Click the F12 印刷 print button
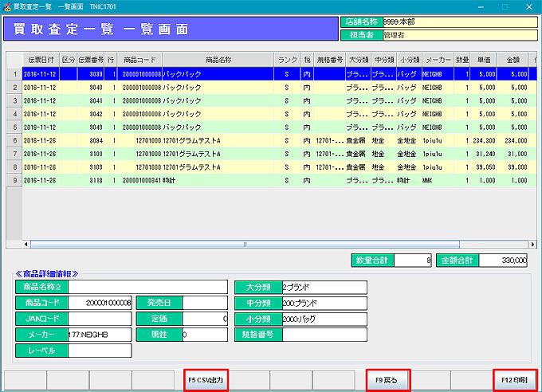Viewport: 542px width, 392px height. click(x=514, y=381)
